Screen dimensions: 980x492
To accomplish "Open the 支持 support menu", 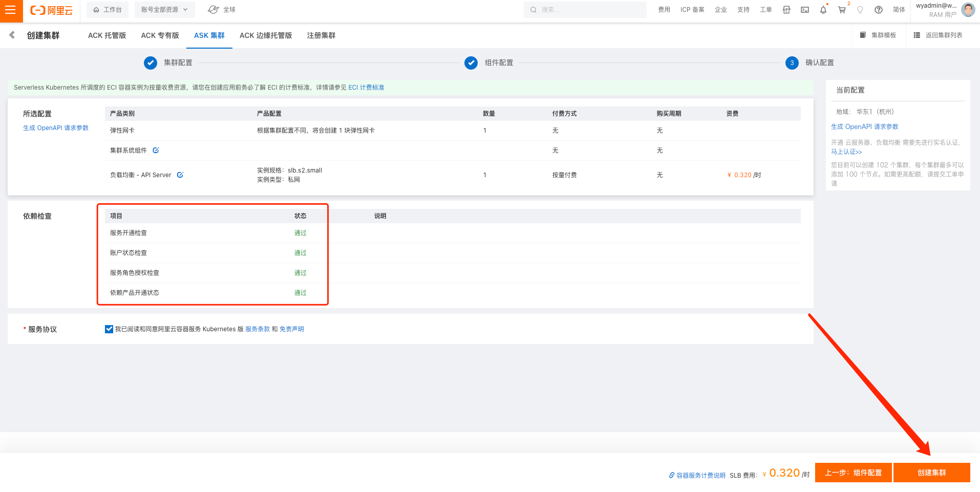I will pyautogui.click(x=743, y=10).
